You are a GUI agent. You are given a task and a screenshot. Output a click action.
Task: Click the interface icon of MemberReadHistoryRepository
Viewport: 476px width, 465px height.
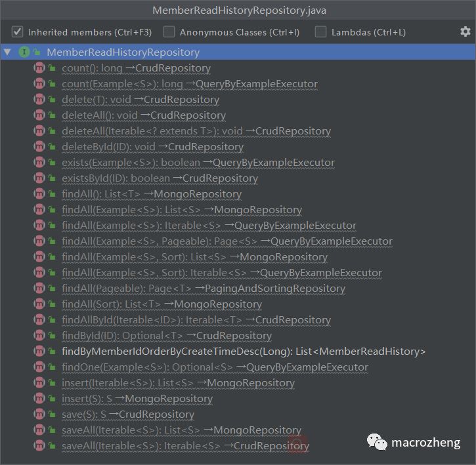[24, 52]
